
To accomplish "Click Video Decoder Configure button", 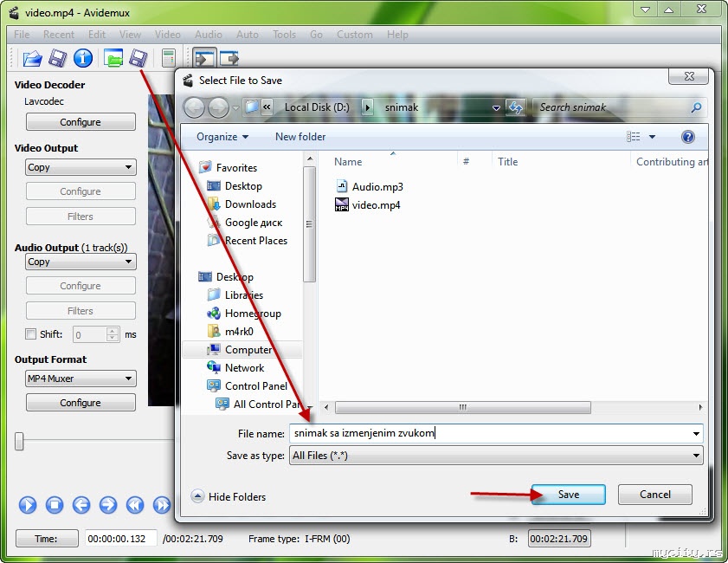I will (81, 122).
